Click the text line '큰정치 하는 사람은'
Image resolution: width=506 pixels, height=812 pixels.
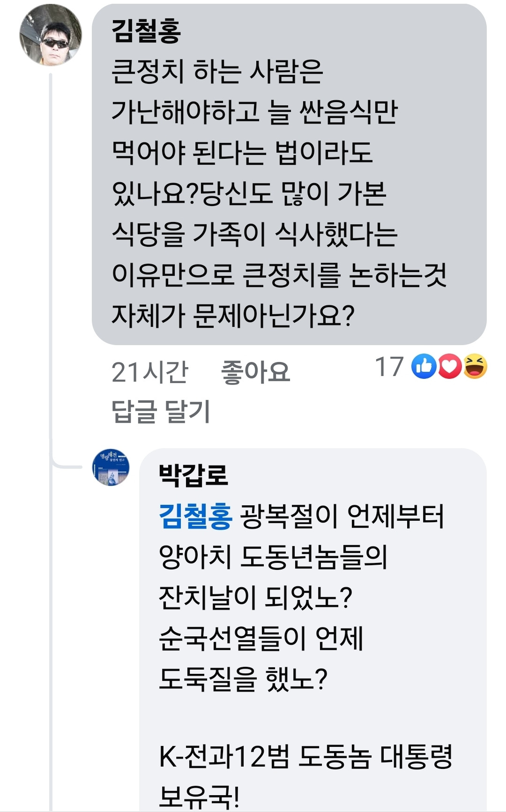pos(217,72)
